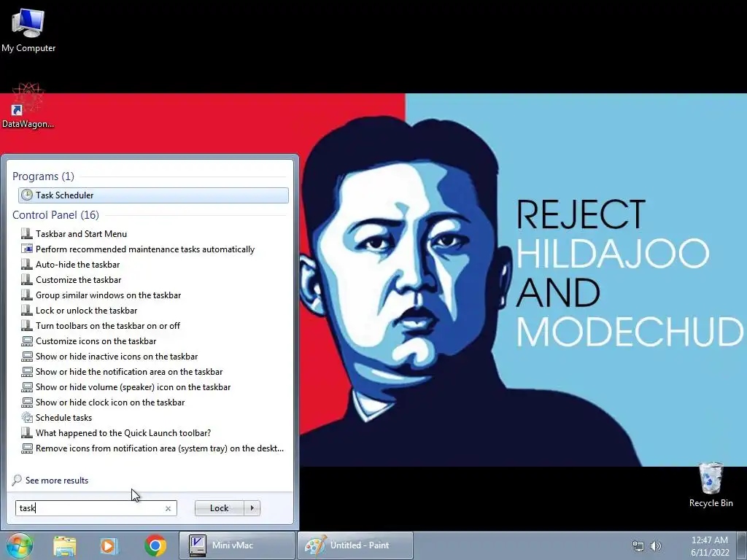Click magnifier icon beside See more results
The height and width of the screenshot is (560, 747).
click(x=18, y=480)
